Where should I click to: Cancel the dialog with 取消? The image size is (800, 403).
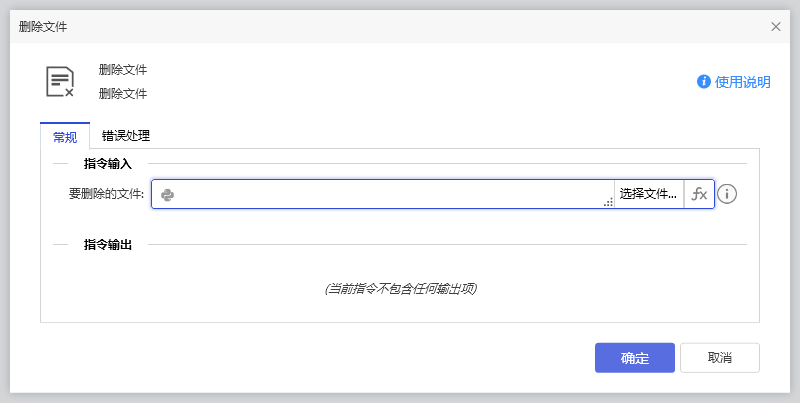[x=719, y=358]
